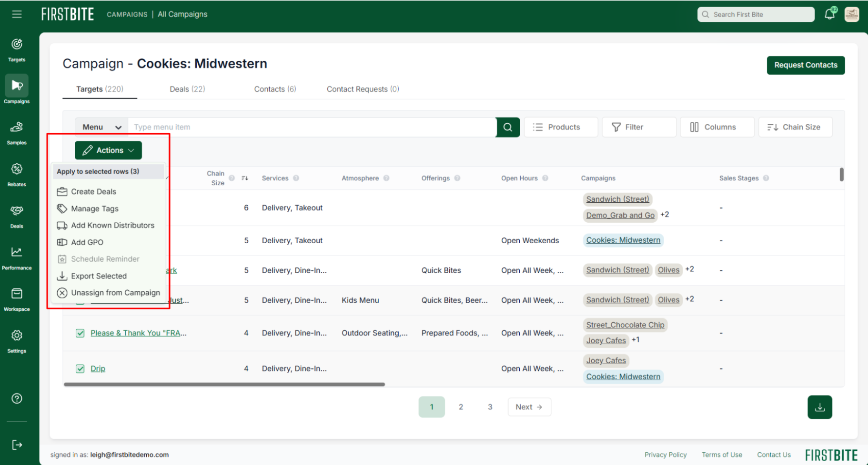Click the horizontal table scrollbar
This screenshot has width=868, height=465.
pyautogui.click(x=224, y=384)
